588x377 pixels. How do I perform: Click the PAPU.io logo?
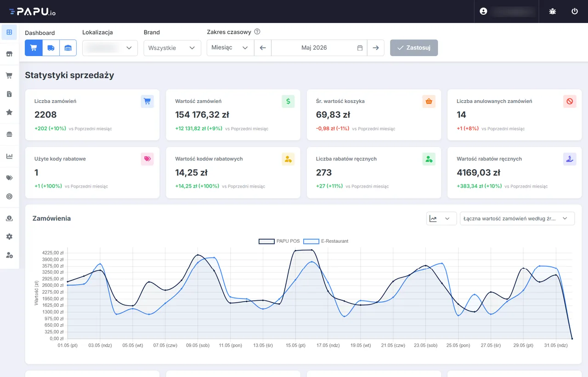pyautogui.click(x=32, y=11)
